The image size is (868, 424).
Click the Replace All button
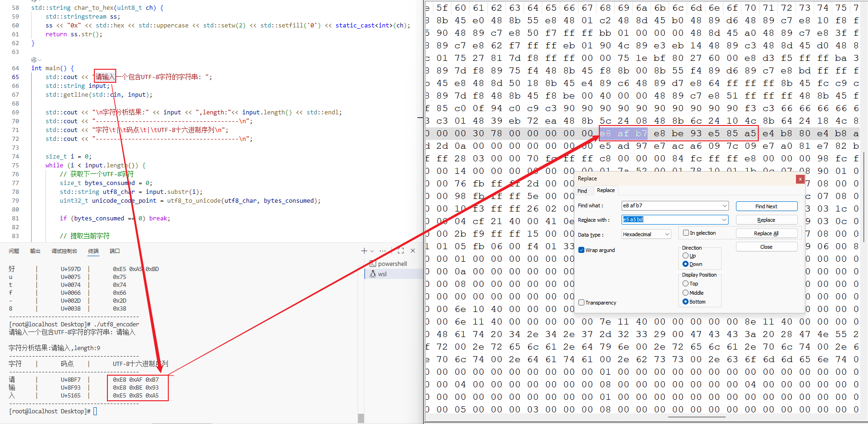pos(766,233)
